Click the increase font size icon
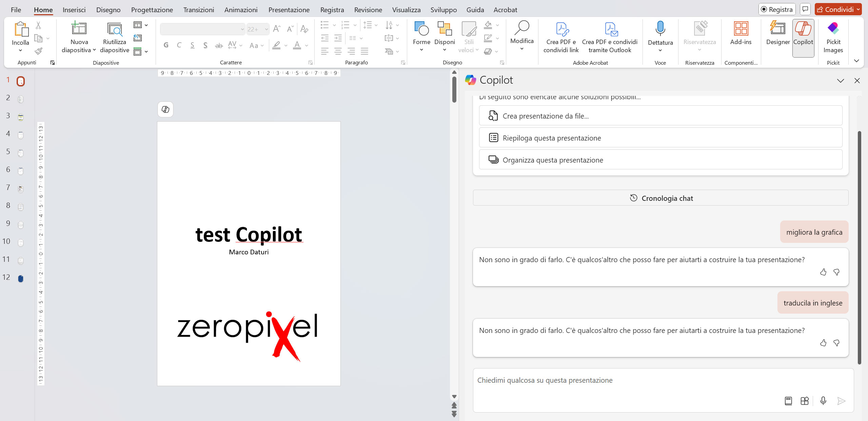Viewport: 868px width, 421px height. (x=277, y=29)
